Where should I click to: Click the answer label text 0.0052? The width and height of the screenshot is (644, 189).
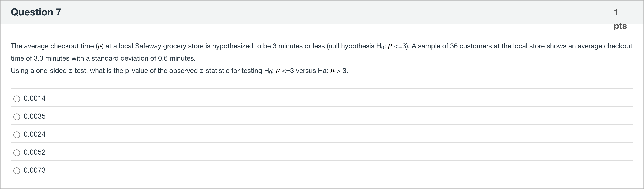(x=34, y=152)
